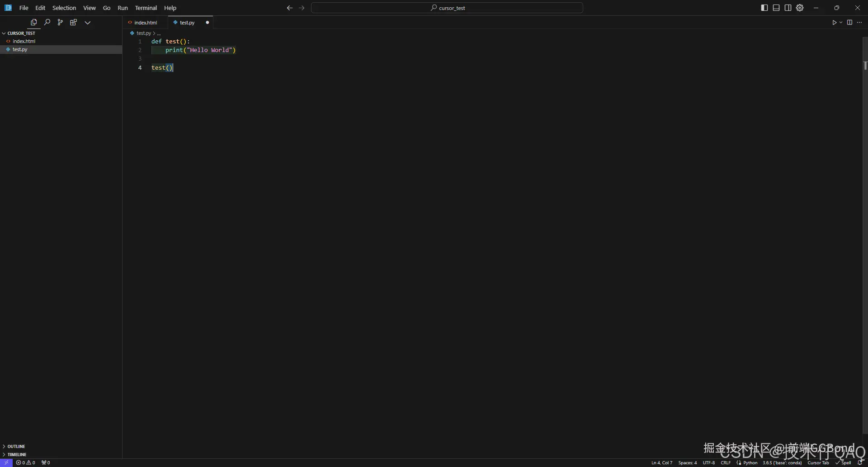
Task: Open notifications bell icon
Action: (x=860, y=462)
